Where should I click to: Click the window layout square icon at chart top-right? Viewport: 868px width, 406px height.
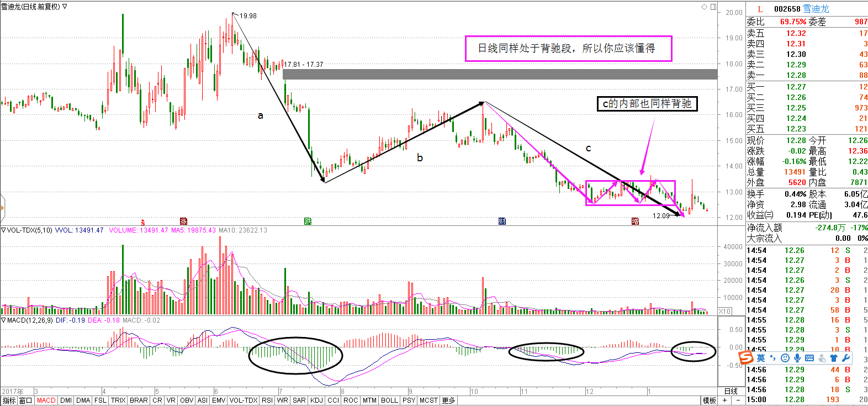tap(713, 7)
